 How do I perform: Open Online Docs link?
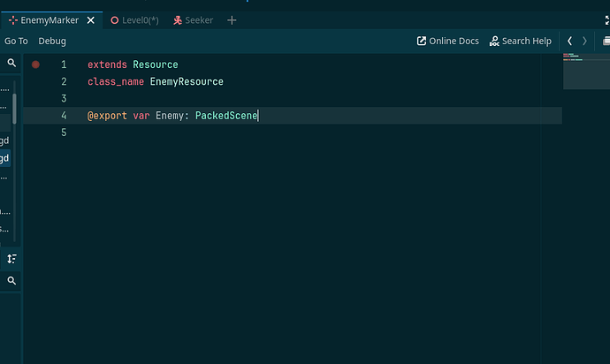click(x=447, y=41)
